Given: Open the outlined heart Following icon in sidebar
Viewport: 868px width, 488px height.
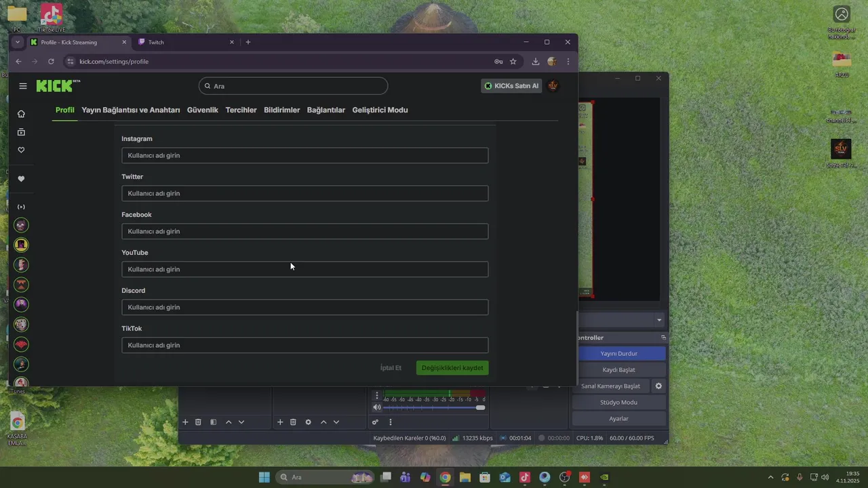Looking at the screenshot, I should tap(21, 150).
